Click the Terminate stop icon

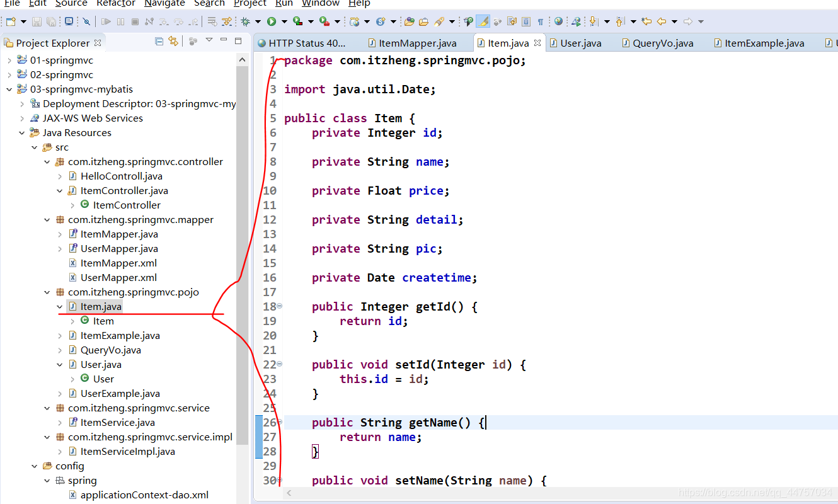(x=135, y=21)
